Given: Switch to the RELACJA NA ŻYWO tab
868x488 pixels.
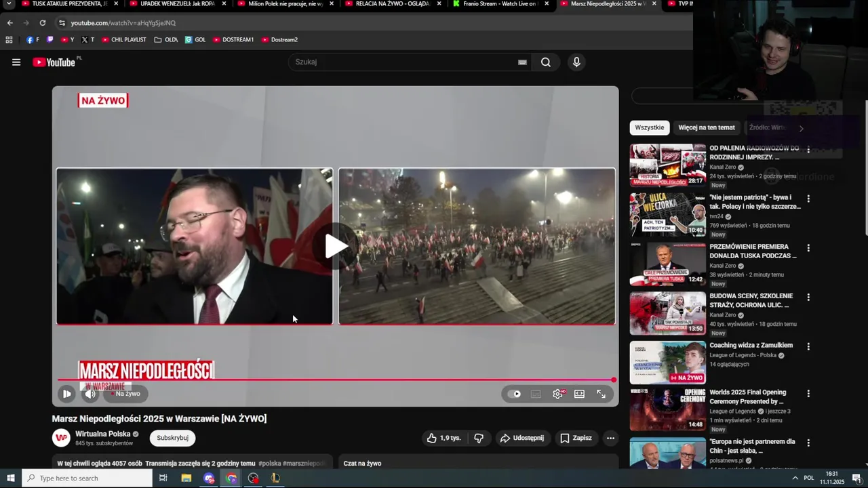Looking at the screenshot, I should [393, 4].
